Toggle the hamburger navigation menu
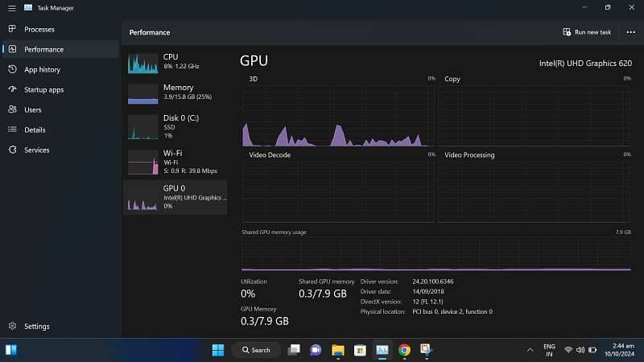This screenshot has height=362, width=644. (x=12, y=8)
